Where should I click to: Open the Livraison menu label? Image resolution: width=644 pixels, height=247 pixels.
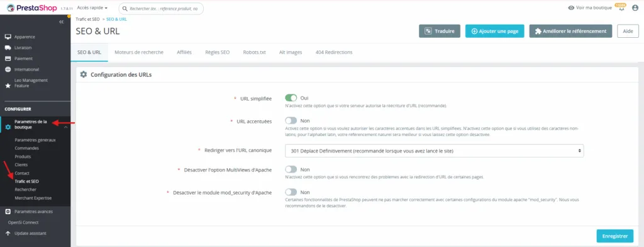click(23, 47)
